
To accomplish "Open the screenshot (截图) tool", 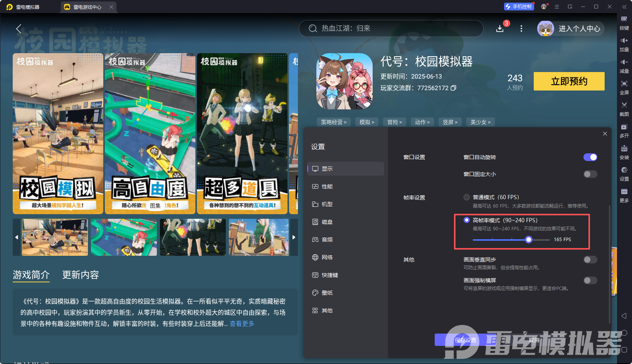I will pyautogui.click(x=624, y=109).
